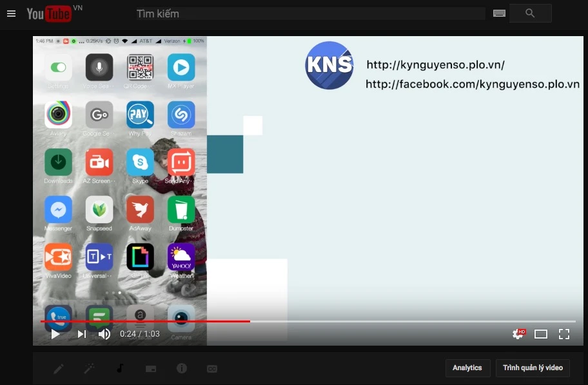Play the video
The height and width of the screenshot is (385, 588).
55,334
